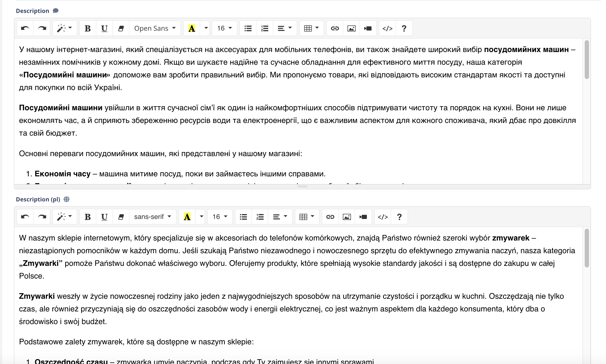Click the magic wand style dropdown
This screenshot has width=606, height=364.
[64, 28]
